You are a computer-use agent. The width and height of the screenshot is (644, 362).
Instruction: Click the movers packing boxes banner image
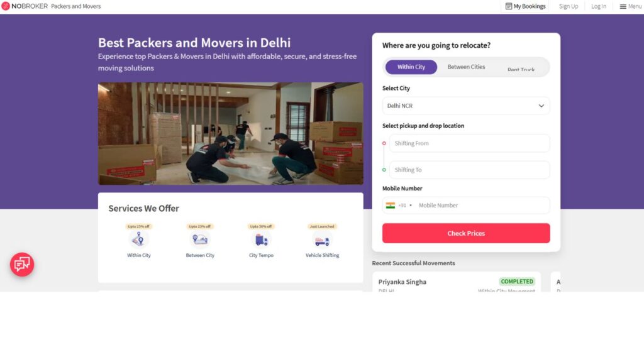click(230, 133)
